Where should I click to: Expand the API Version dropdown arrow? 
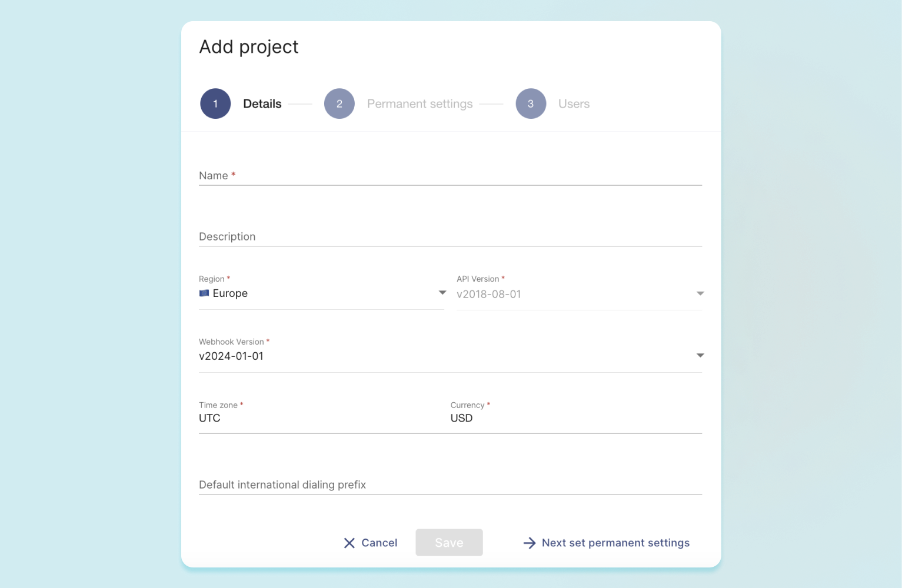700,293
